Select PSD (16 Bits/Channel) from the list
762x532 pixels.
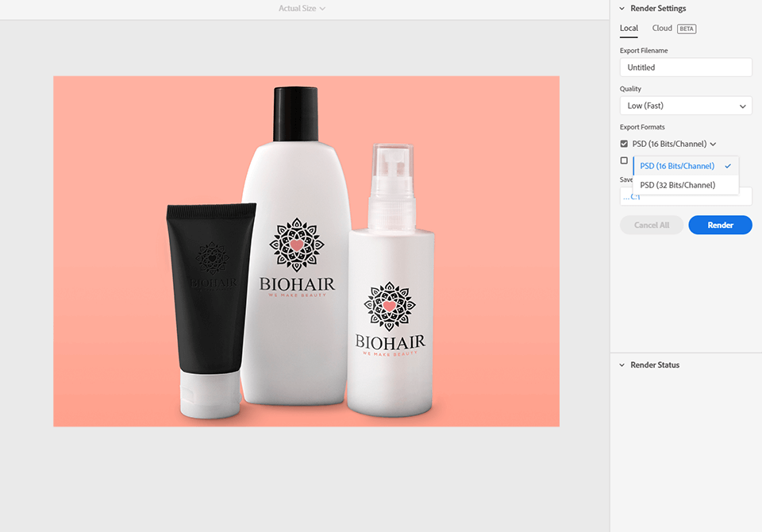tap(677, 166)
